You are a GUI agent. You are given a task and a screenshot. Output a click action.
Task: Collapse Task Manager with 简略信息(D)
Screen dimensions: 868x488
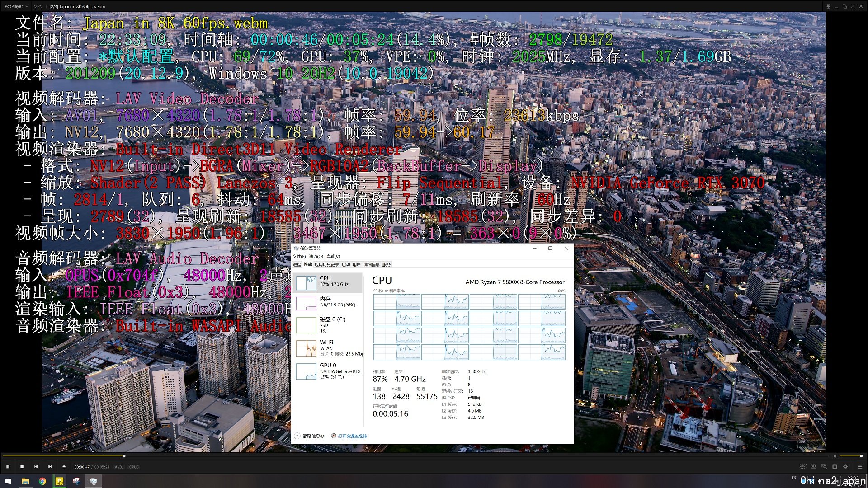coord(310,436)
